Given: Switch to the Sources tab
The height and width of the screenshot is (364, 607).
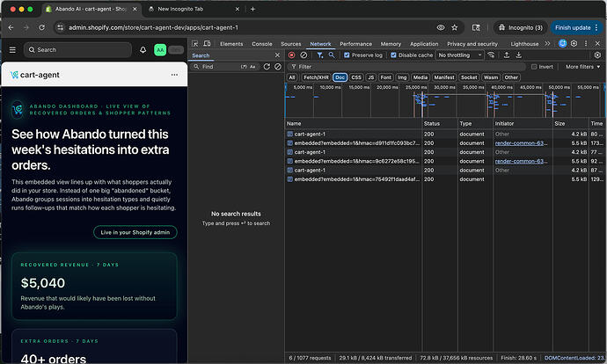Looking at the screenshot, I should pos(290,44).
